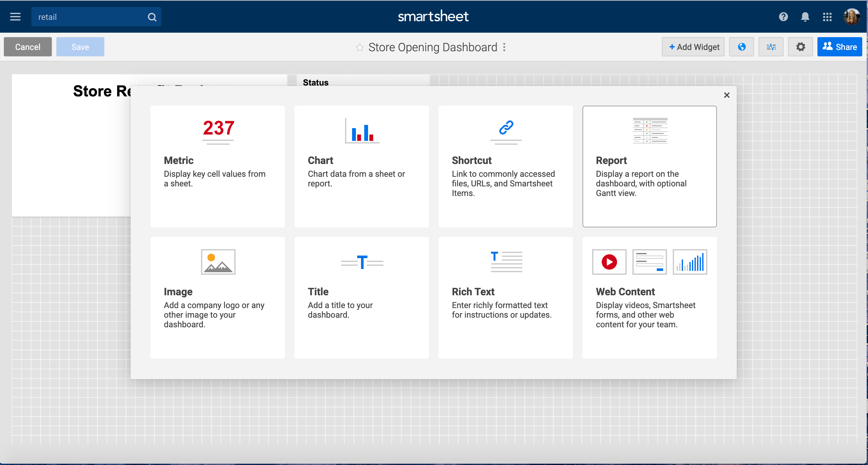Viewport: 868px width, 465px height.
Task: Click the search magnifier icon
Action: 152,17
